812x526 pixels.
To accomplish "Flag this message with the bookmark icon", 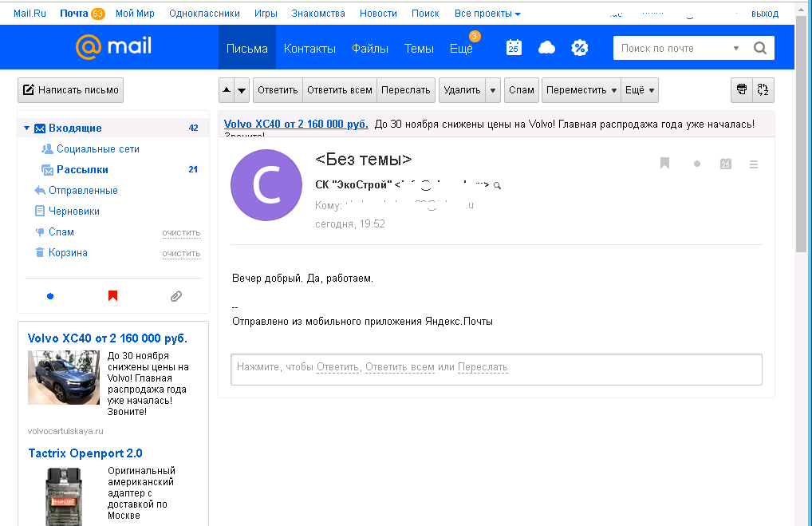I will pos(664,164).
